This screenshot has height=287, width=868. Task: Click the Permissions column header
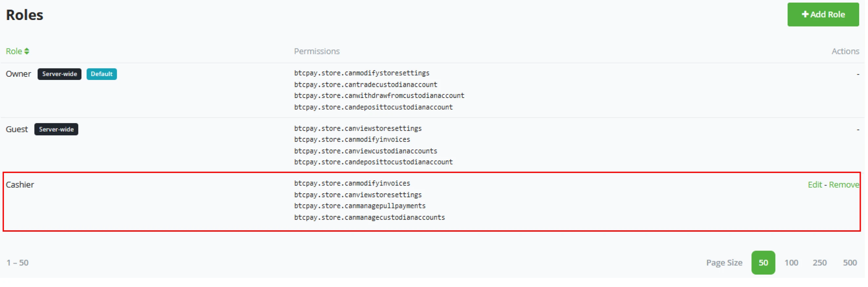tap(316, 51)
